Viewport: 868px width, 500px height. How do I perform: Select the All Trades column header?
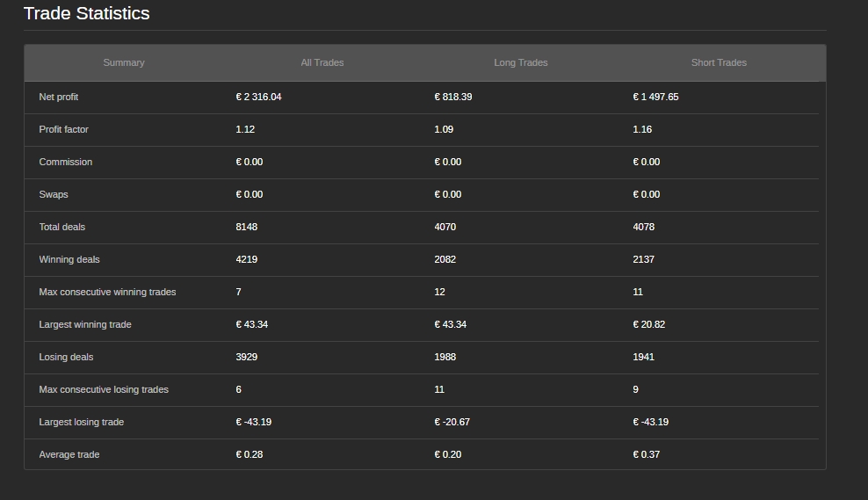click(x=322, y=62)
